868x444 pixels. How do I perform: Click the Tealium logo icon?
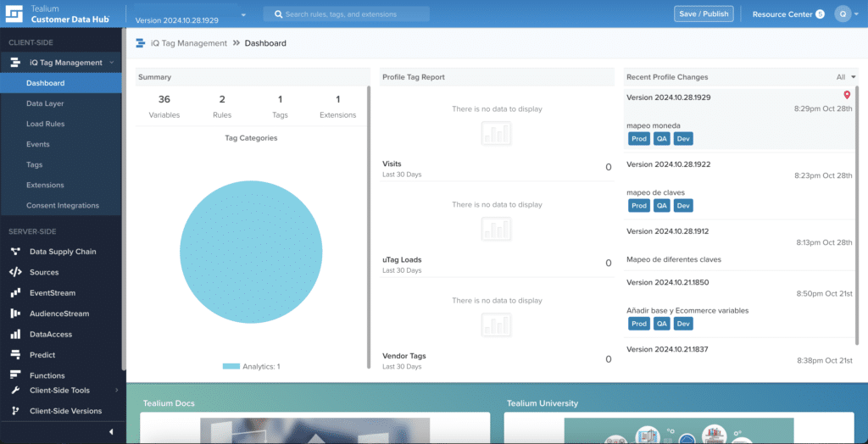tap(15, 14)
